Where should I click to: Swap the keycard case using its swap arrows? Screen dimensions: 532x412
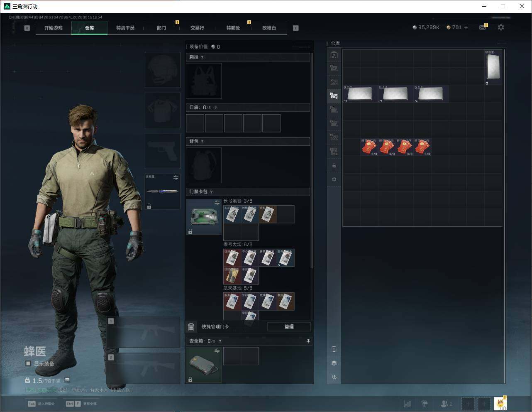217,203
